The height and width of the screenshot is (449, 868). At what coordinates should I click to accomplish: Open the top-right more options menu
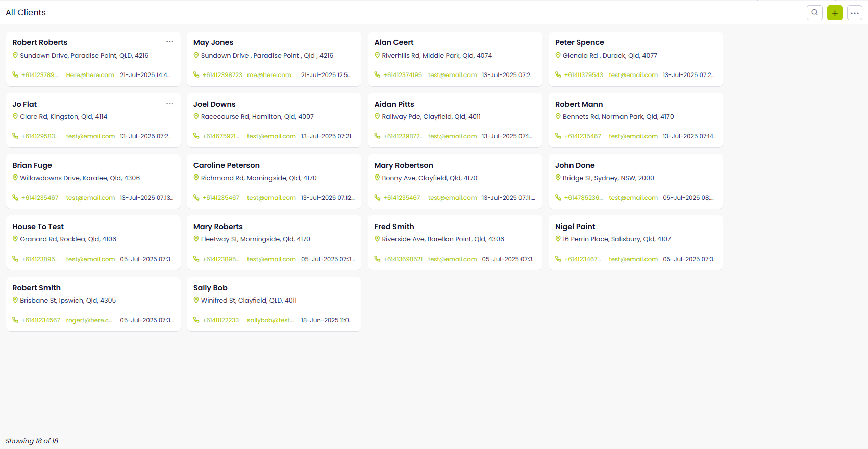855,13
